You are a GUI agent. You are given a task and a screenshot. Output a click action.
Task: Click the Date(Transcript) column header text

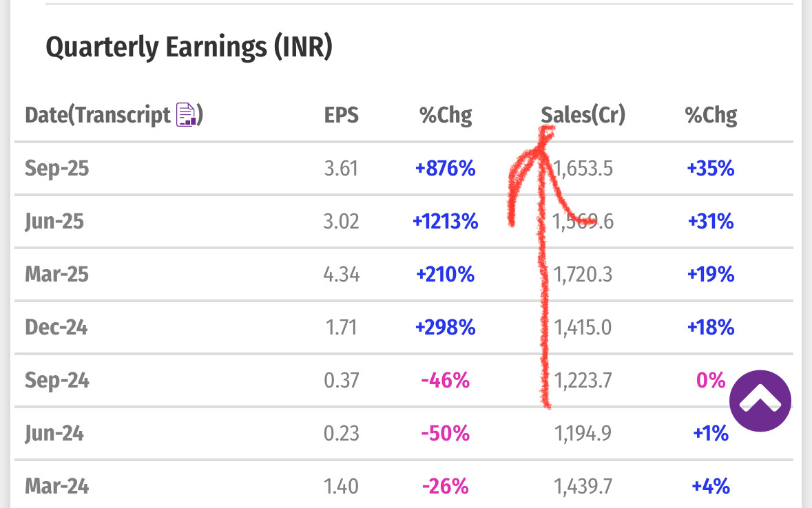[x=97, y=115]
